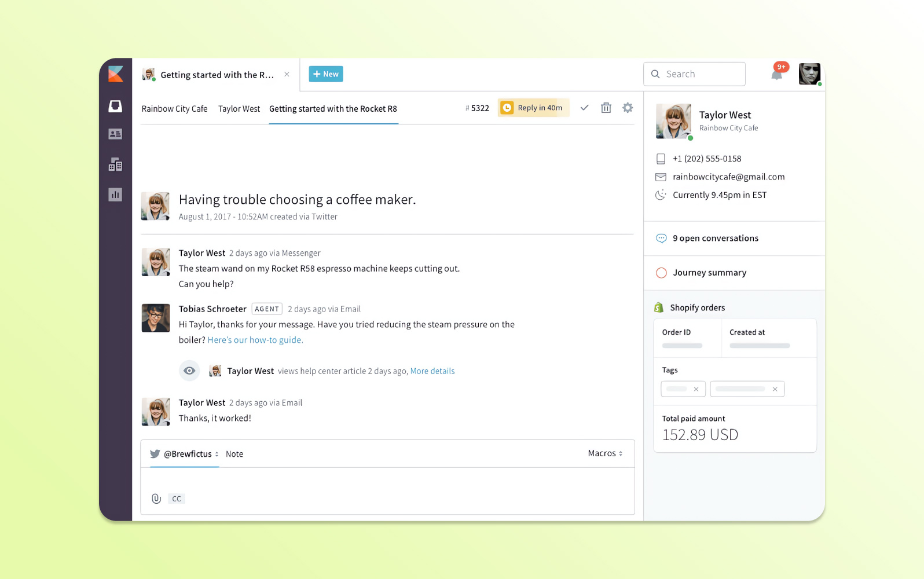
Task: Click Taylor West avatar beside conversation title
Action: 156,206
